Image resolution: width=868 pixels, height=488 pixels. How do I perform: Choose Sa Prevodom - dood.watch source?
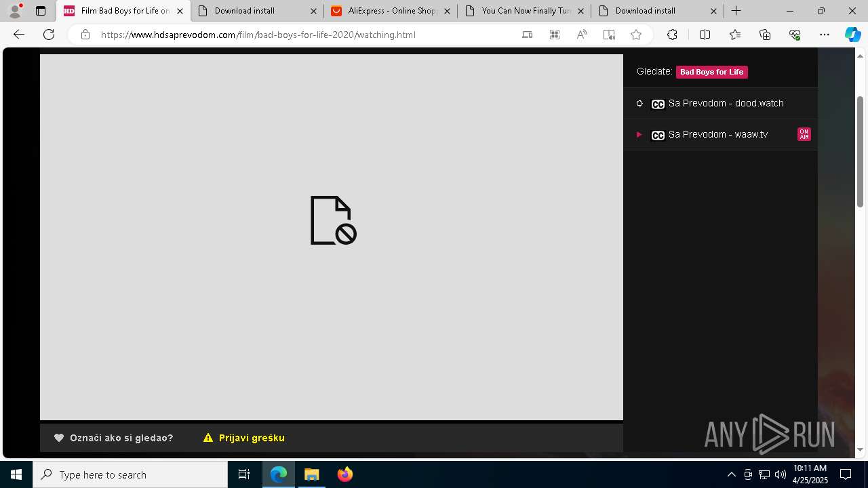[720, 104]
